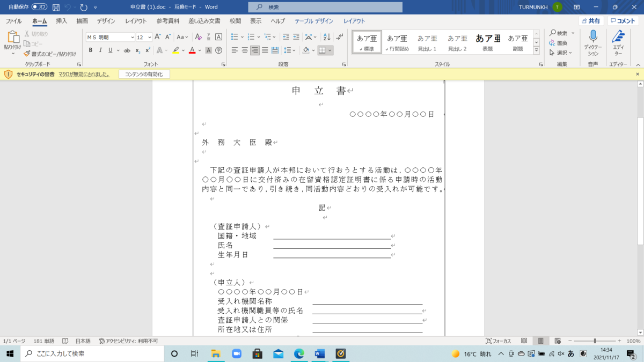Apply Italic formatting
644x362 pixels.
[x=100, y=50]
